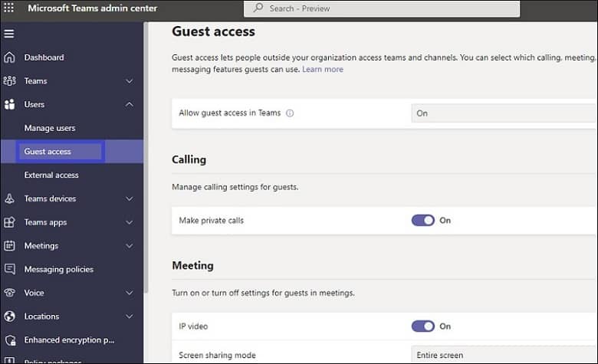Click the 'IP video' label
The height and width of the screenshot is (364, 598).
pyautogui.click(x=193, y=326)
